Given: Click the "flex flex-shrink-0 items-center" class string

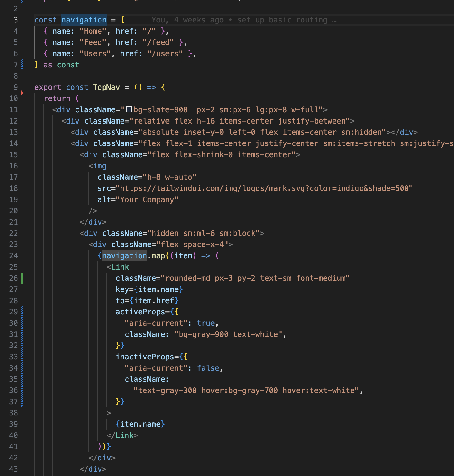Looking at the screenshot, I should tap(221, 155).
